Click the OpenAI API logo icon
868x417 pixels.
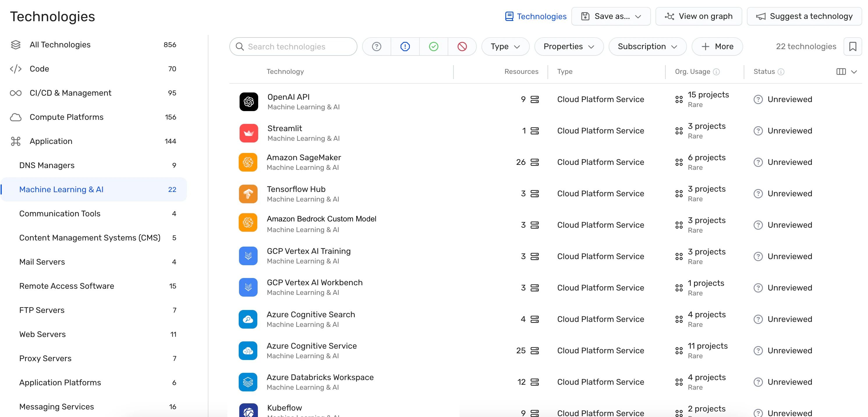point(249,102)
